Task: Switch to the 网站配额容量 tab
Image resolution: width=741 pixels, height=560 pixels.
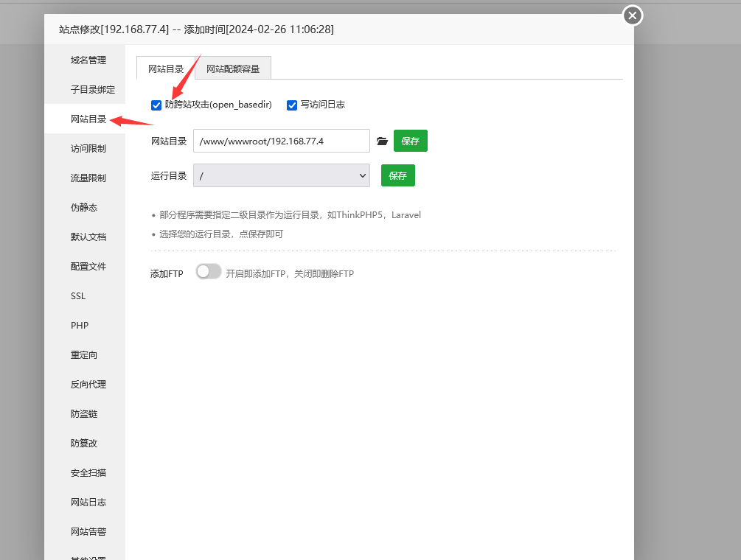Action: point(233,69)
